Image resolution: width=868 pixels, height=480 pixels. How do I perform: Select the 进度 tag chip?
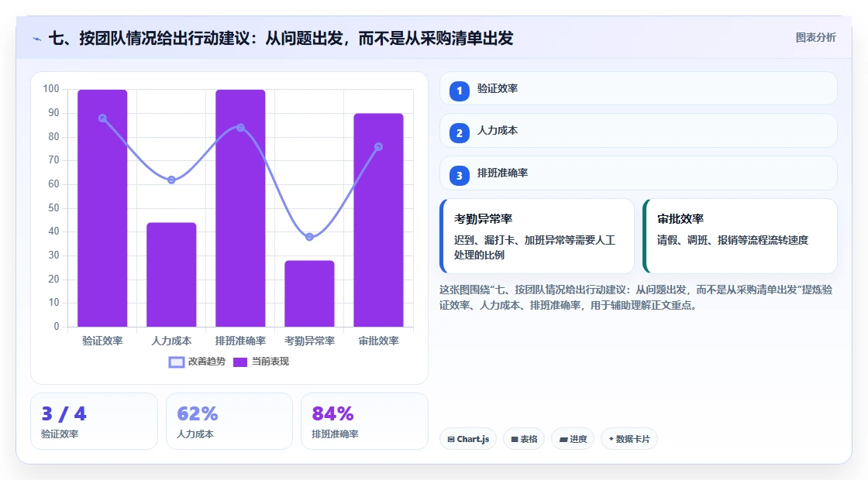click(x=573, y=439)
